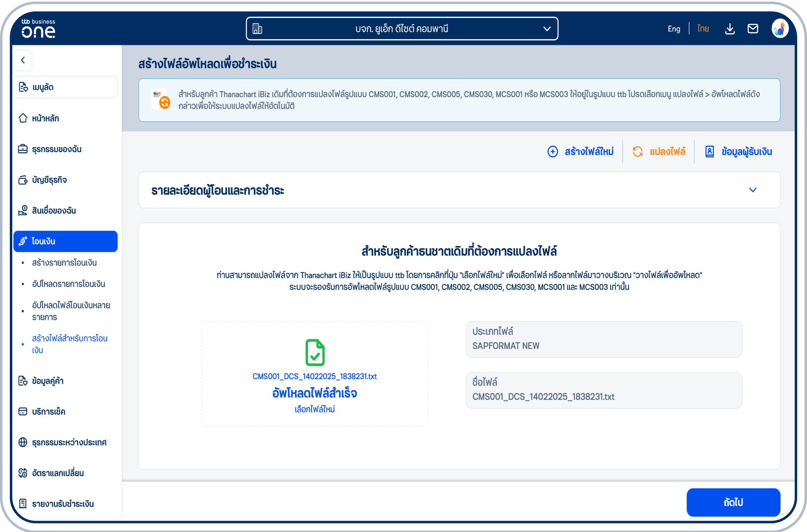Open รายงานรับชำระเงิน payment reports
Image resolution: width=807 pixels, height=532 pixels.
coord(63,503)
